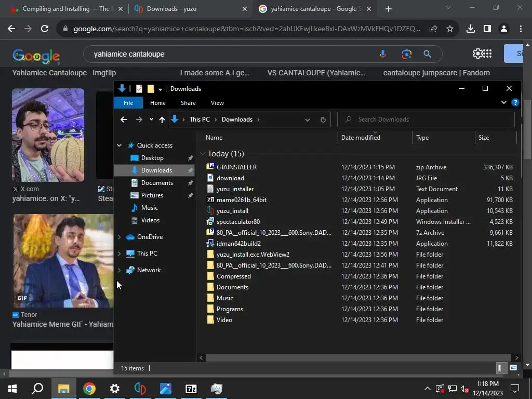Open Chrome three-dot menu
532x399 pixels.
pyautogui.click(x=521, y=29)
